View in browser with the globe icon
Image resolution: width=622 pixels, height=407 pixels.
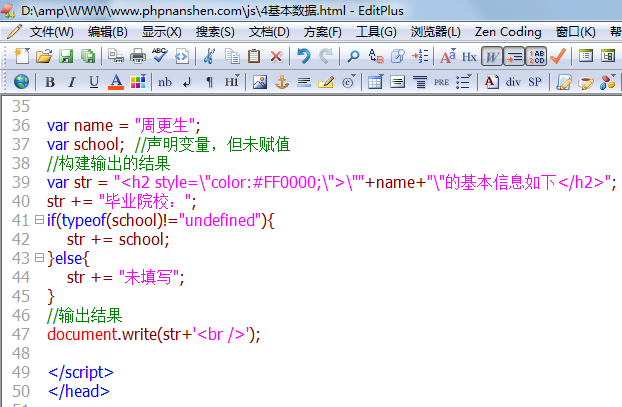pos(21,82)
